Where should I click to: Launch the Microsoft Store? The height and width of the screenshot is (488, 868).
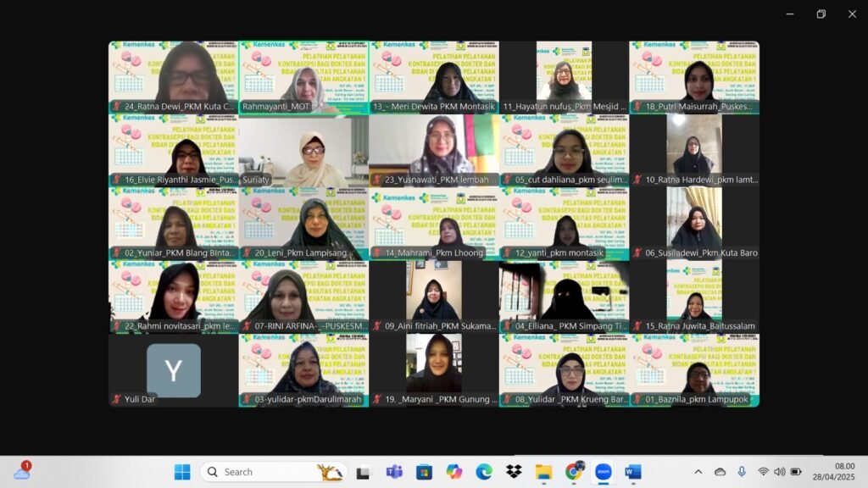pos(424,472)
